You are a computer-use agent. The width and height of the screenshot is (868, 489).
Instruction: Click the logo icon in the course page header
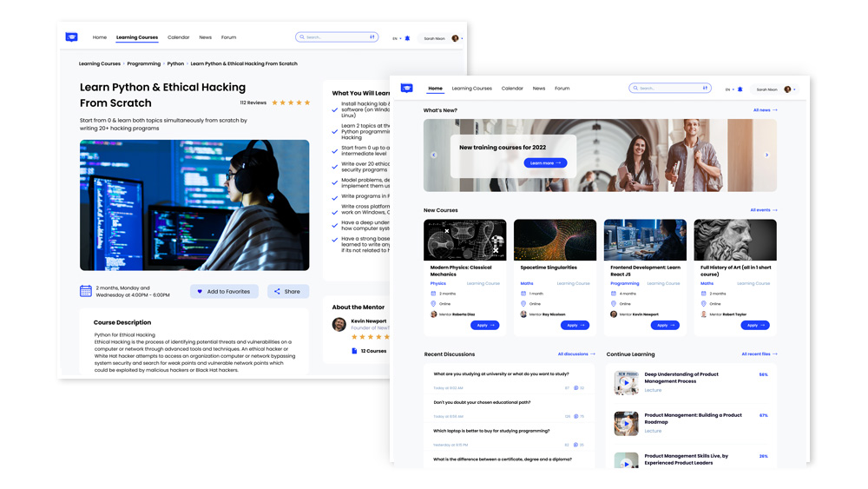71,37
